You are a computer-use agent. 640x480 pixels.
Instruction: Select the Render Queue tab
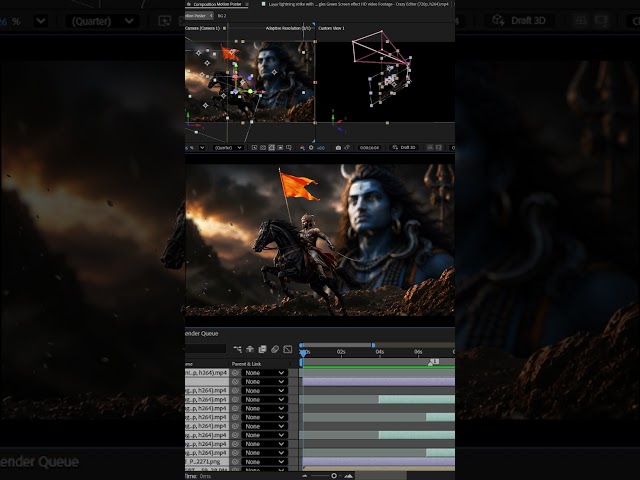pyautogui.click(x=202, y=333)
